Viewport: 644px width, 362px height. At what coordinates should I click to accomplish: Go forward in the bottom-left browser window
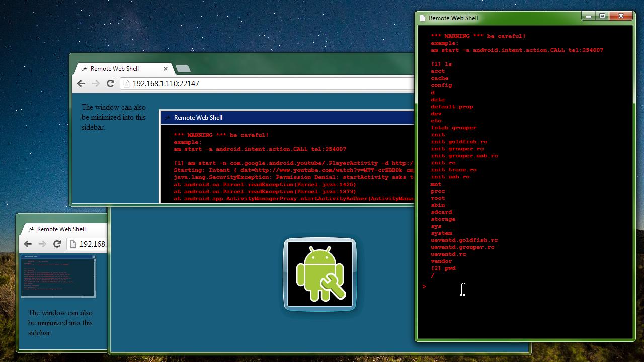click(42, 244)
